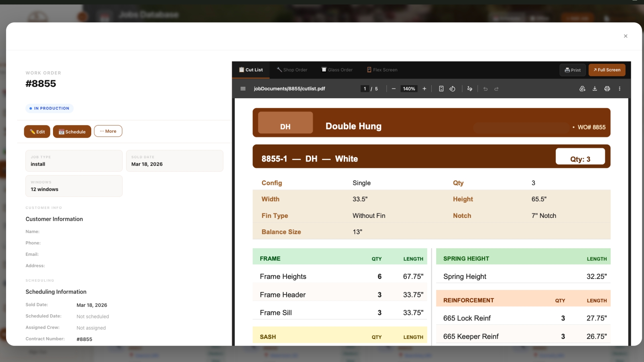
Task: Rotate the PDF counterclockwise
Action: click(x=452, y=89)
